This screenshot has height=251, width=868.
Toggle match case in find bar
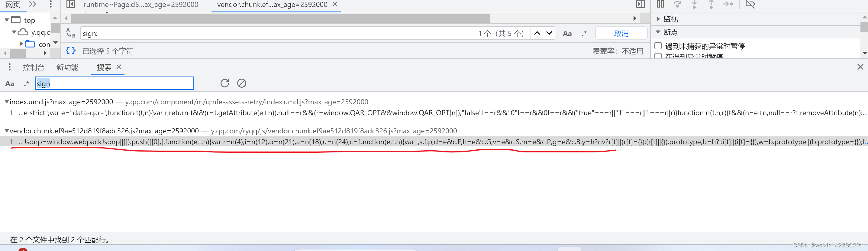click(567, 33)
